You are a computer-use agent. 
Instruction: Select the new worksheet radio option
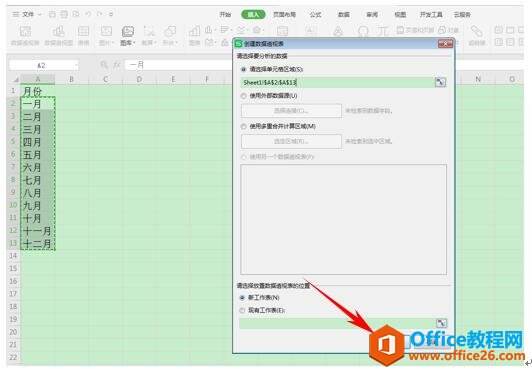[x=242, y=298]
